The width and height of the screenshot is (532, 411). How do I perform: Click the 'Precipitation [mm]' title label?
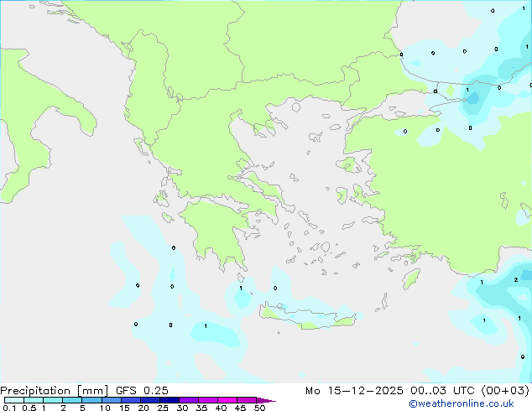point(55,391)
